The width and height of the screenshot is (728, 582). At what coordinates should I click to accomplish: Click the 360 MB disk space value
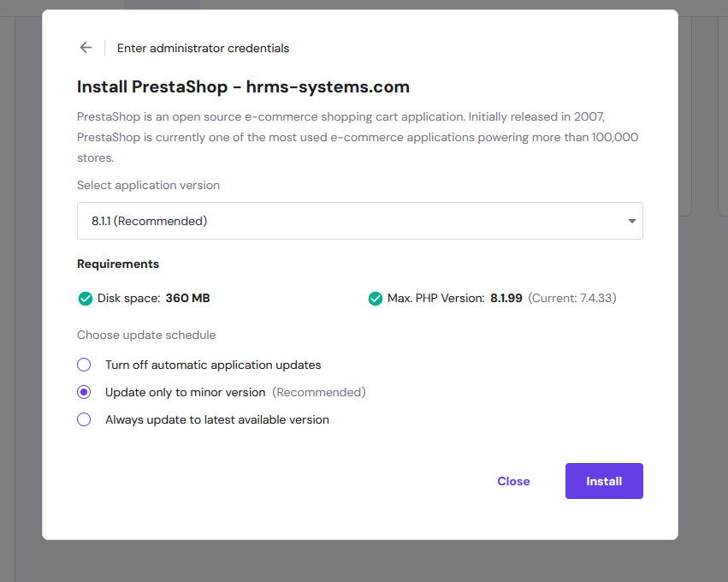pyautogui.click(x=187, y=299)
